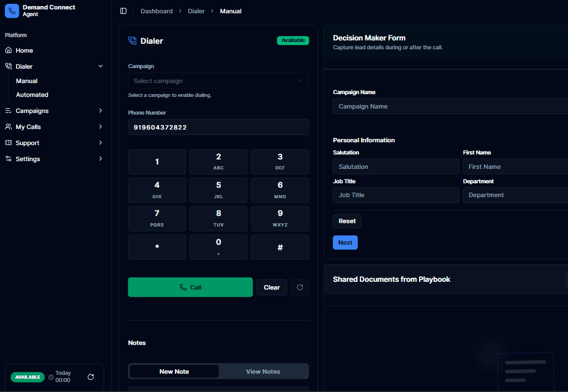Click the Demand Connect Agent logo icon

coord(12,11)
